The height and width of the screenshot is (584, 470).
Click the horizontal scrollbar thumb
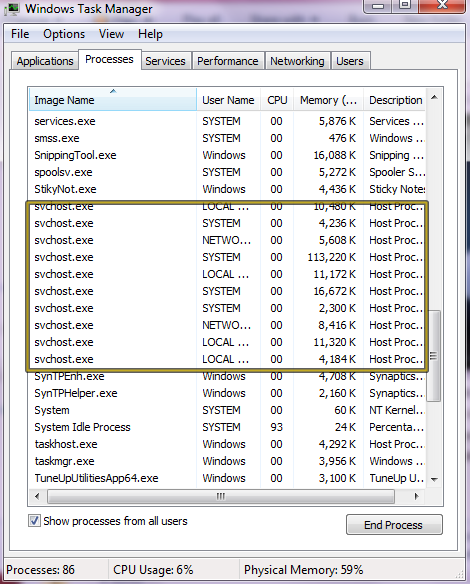[x=221, y=496]
